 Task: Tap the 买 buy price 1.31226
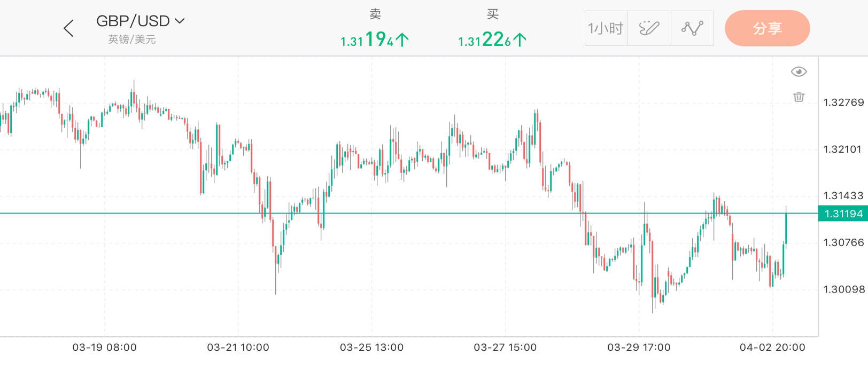(x=492, y=40)
